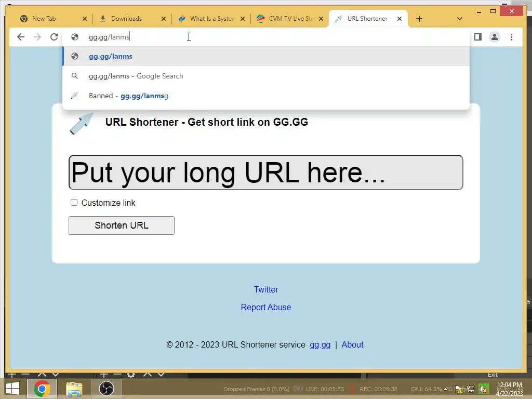Maximize the Chrome window
The width and height of the screenshot is (532, 399).
click(x=493, y=11)
